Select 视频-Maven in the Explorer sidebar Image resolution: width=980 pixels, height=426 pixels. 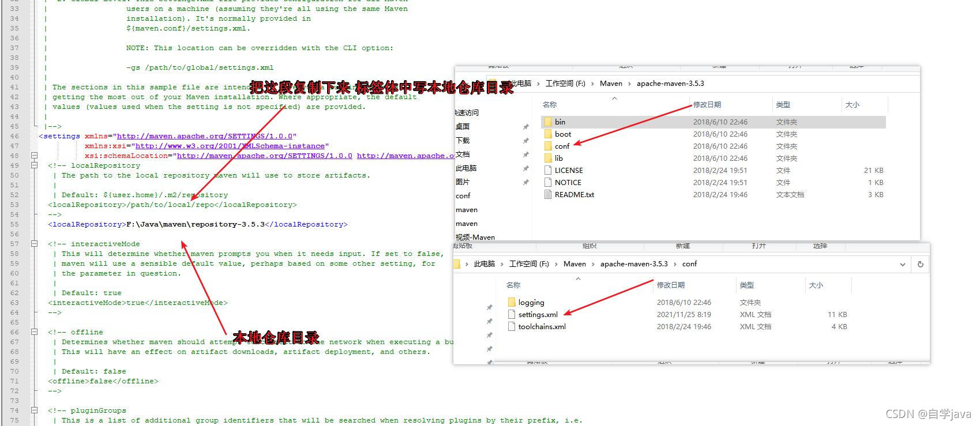[x=475, y=237]
